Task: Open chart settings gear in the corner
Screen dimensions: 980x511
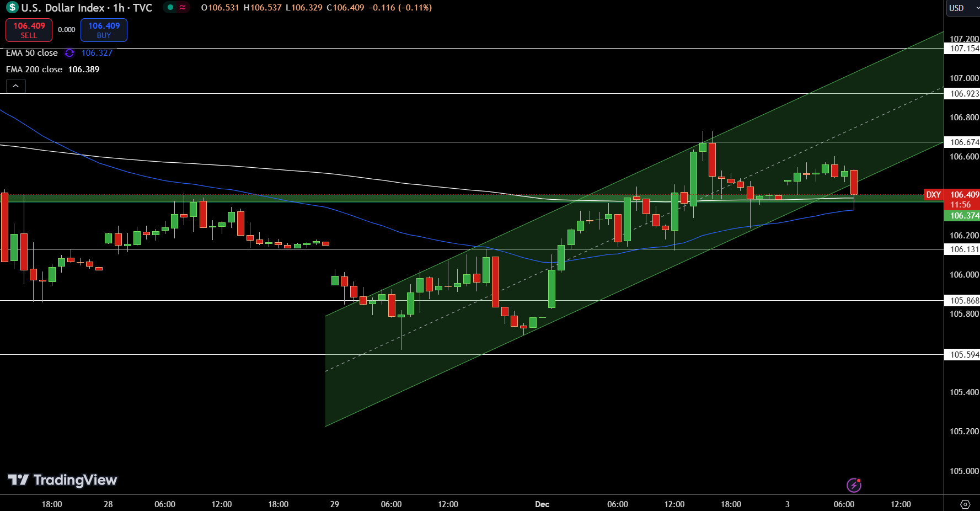Action: tap(965, 504)
